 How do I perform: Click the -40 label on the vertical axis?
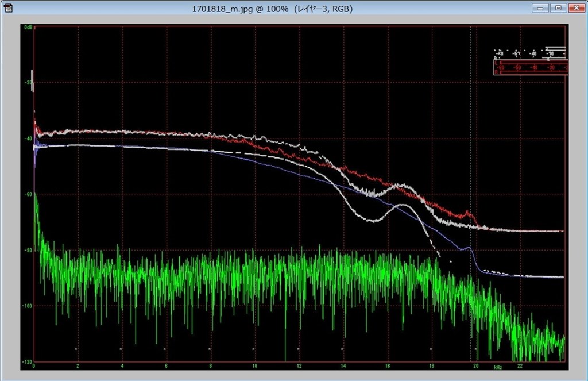coord(29,138)
